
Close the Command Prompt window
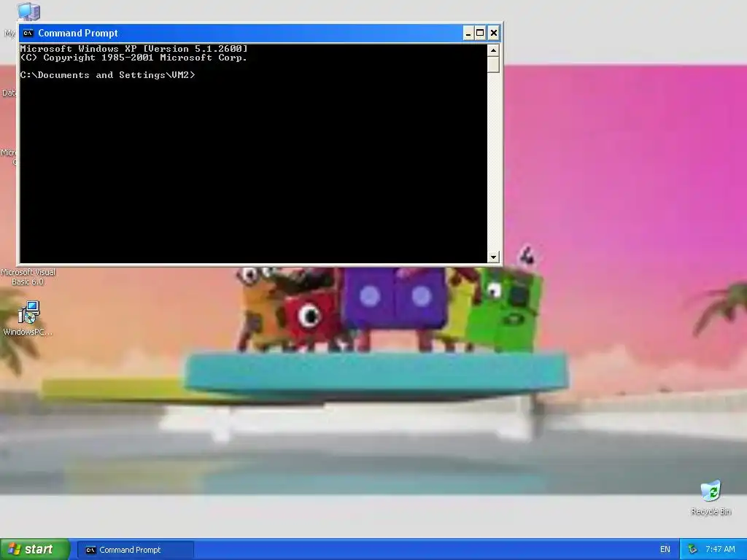click(x=494, y=33)
